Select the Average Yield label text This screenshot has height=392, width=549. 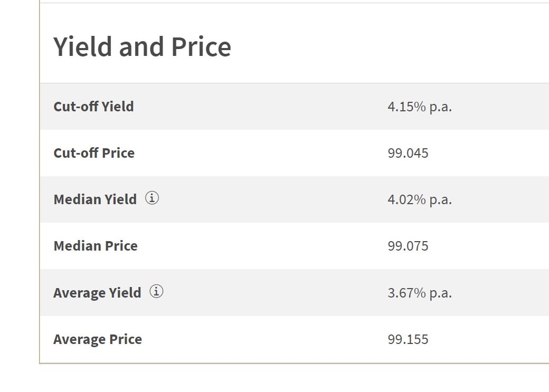click(x=97, y=293)
